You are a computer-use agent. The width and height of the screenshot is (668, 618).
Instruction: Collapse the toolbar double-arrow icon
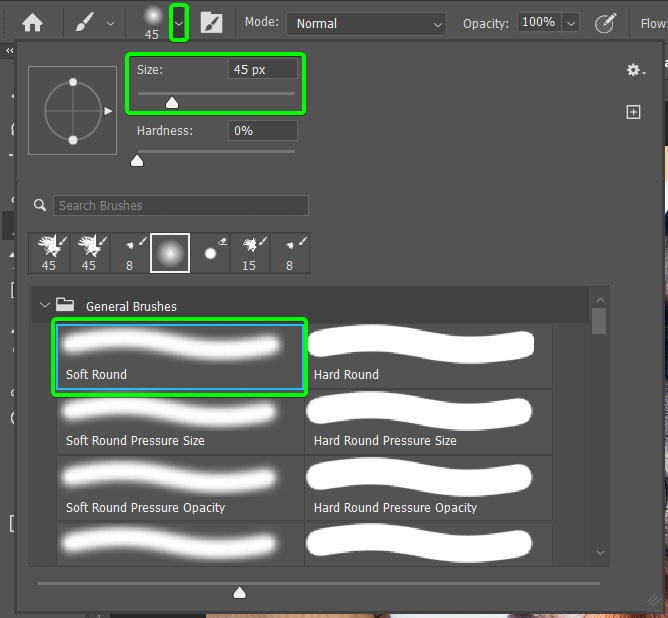click(x=9, y=51)
